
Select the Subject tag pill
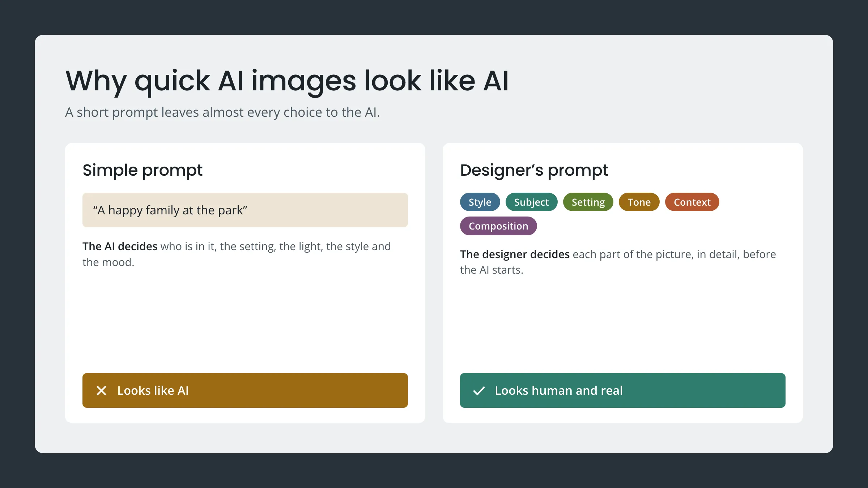(x=531, y=202)
